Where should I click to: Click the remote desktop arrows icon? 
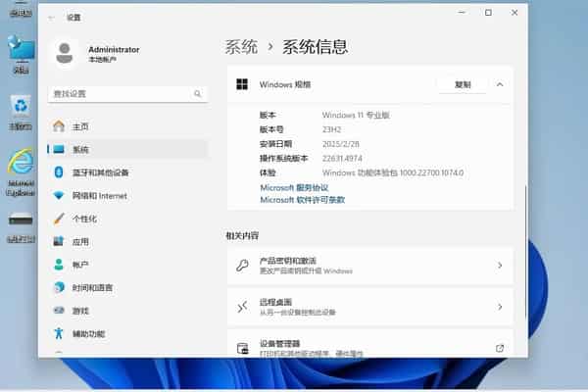pyautogui.click(x=242, y=307)
